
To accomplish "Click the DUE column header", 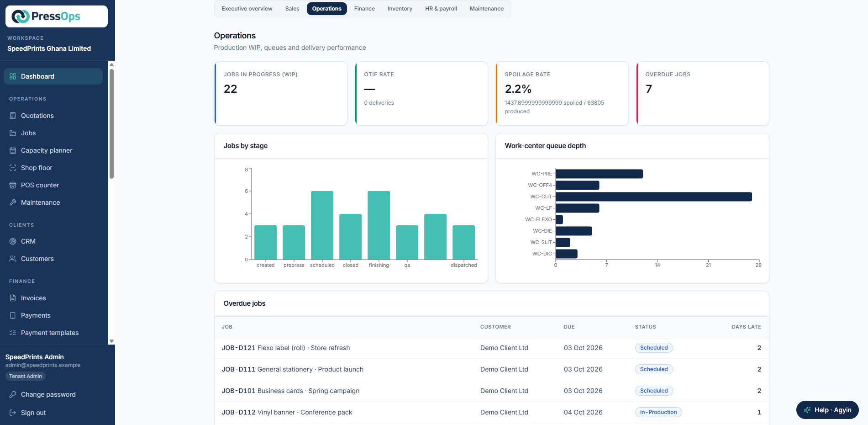I will pos(569,327).
